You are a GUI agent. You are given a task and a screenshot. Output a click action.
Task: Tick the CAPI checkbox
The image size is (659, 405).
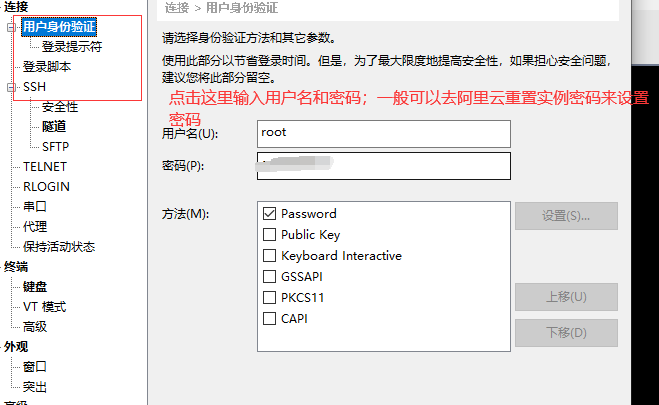coord(269,318)
